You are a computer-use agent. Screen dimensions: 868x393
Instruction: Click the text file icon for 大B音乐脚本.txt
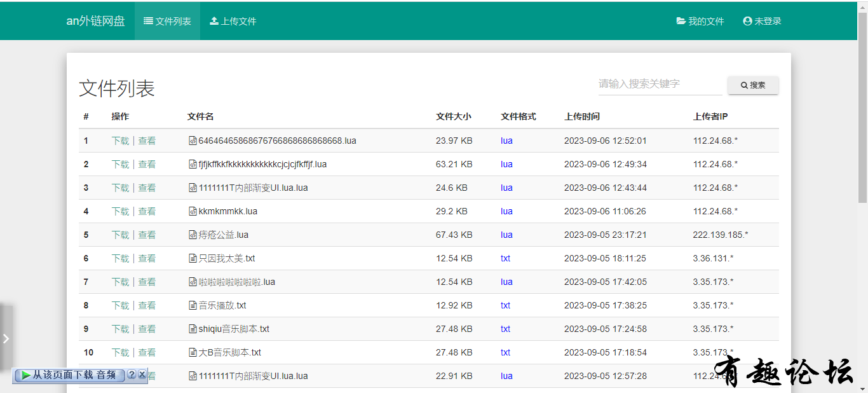[193, 352]
